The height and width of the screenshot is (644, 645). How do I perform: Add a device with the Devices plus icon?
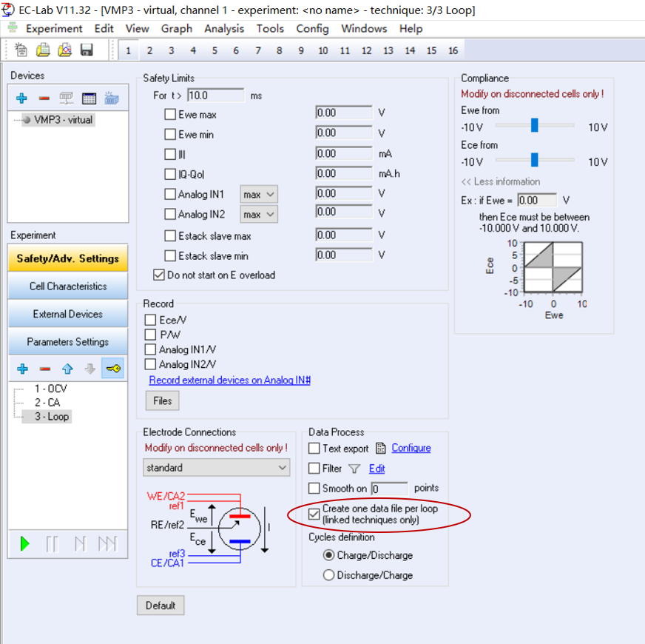[x=21, y=98]
